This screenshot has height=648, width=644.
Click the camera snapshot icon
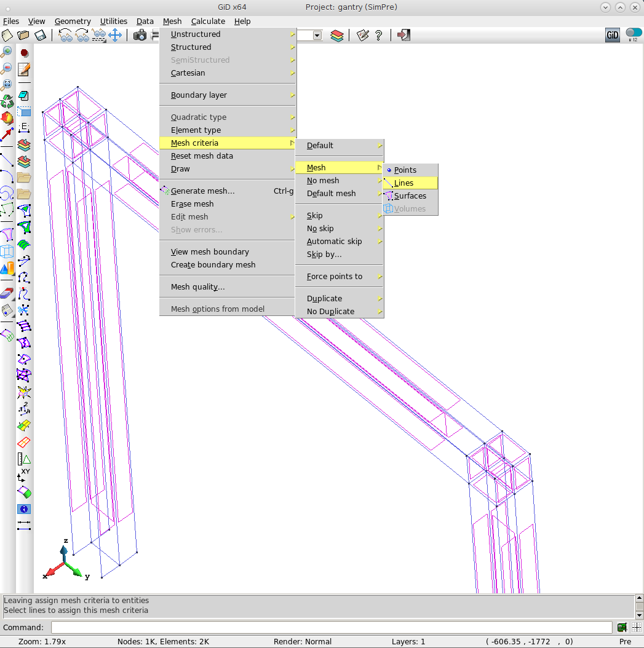pyautogui.click(x=140, y=35)
